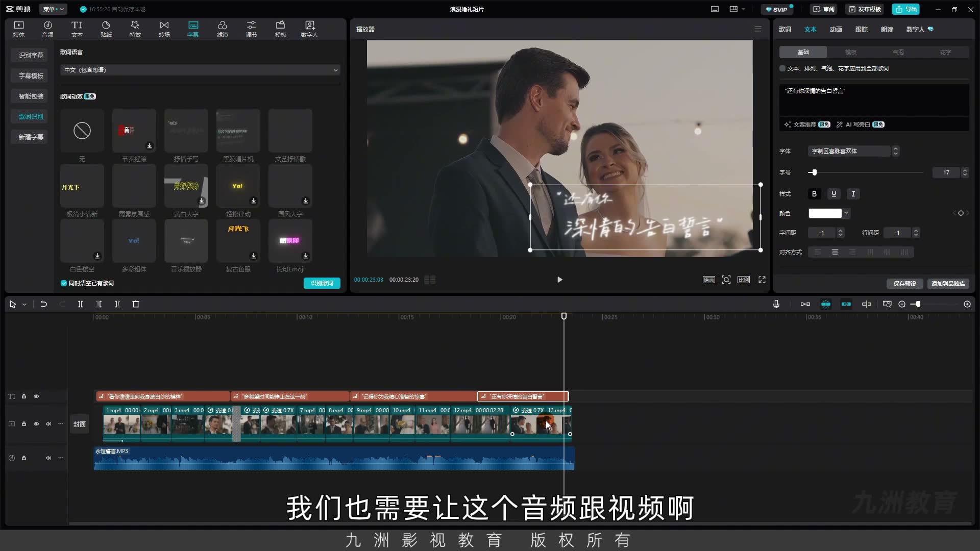Click the white text color swatch
980x551 pixels.
click(x=825, y=213)
